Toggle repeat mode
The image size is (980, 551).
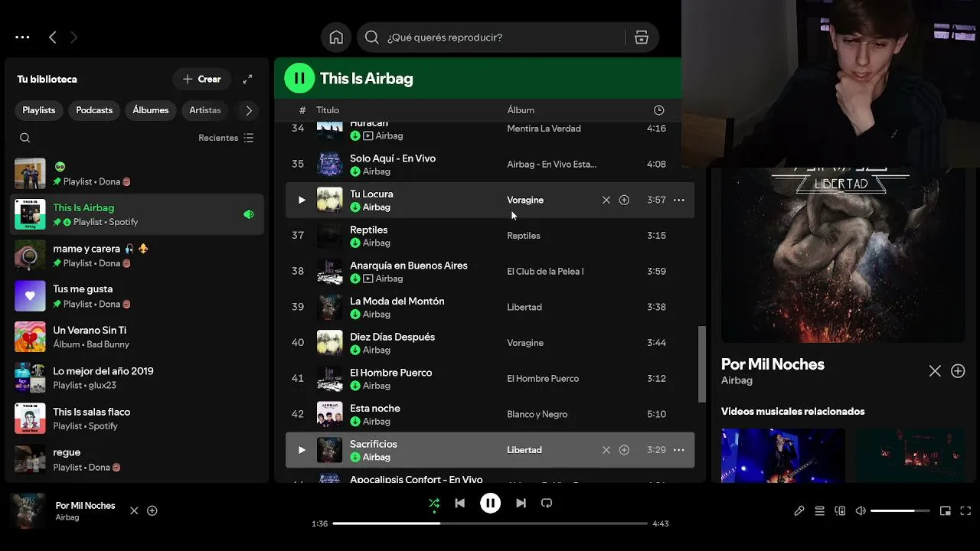click(x=547, y=503)
